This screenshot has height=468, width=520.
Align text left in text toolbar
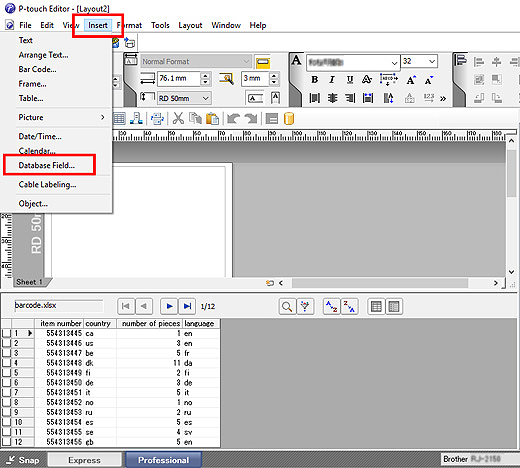315,98
